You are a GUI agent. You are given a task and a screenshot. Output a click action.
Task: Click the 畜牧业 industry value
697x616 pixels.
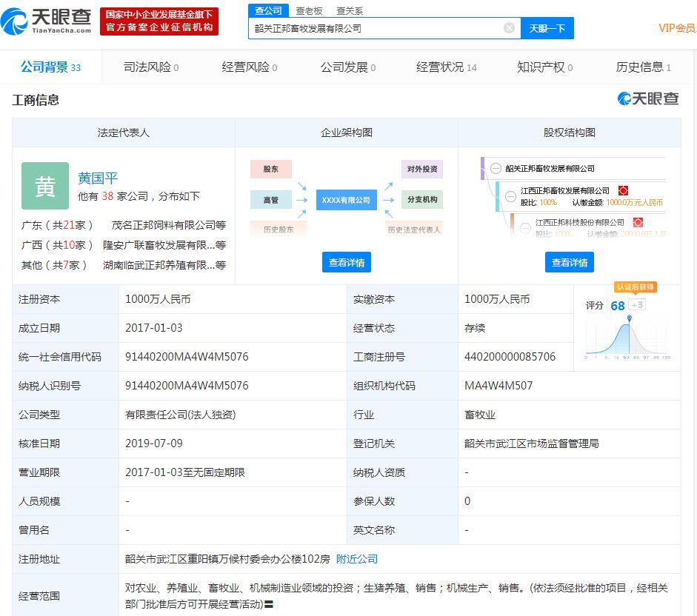click(480, 414)
